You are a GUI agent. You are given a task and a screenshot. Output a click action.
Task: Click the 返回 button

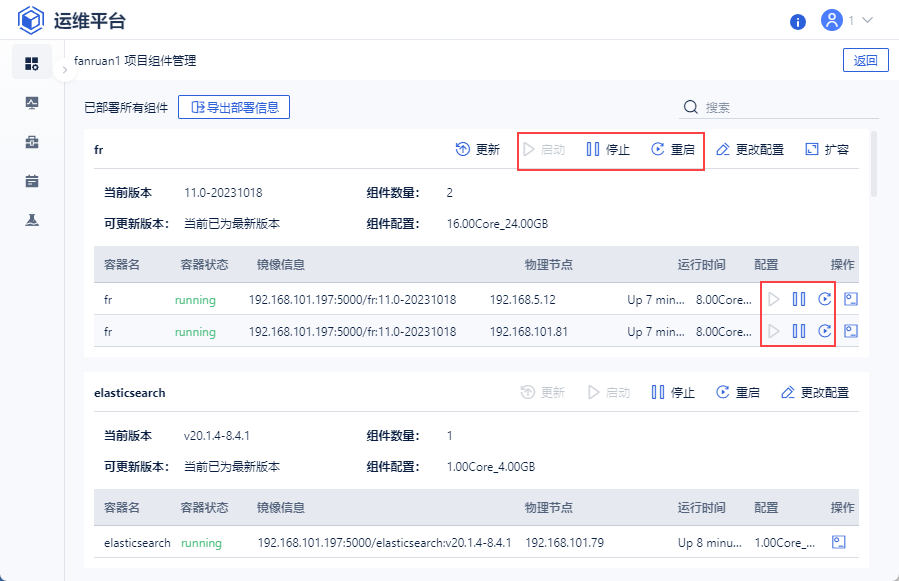(865, 60)
